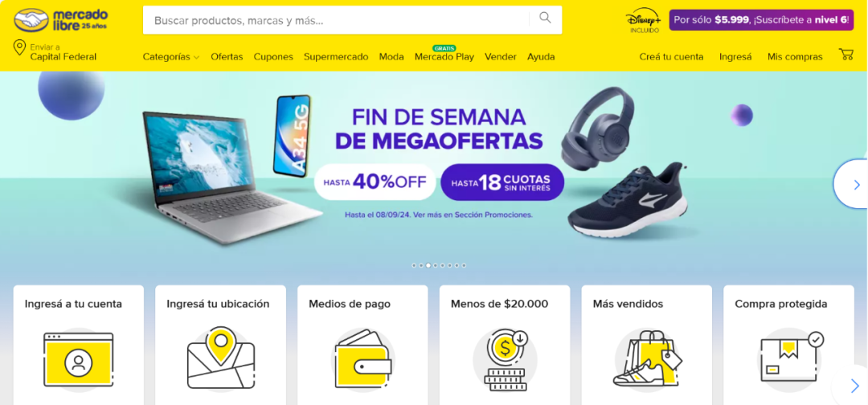
Task: Click the Disney+ Incluido logo
Action: 644,20
